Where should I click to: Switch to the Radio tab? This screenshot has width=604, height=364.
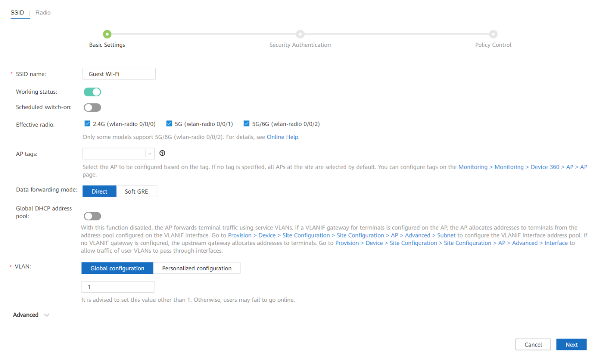click(x=43, y=13)
